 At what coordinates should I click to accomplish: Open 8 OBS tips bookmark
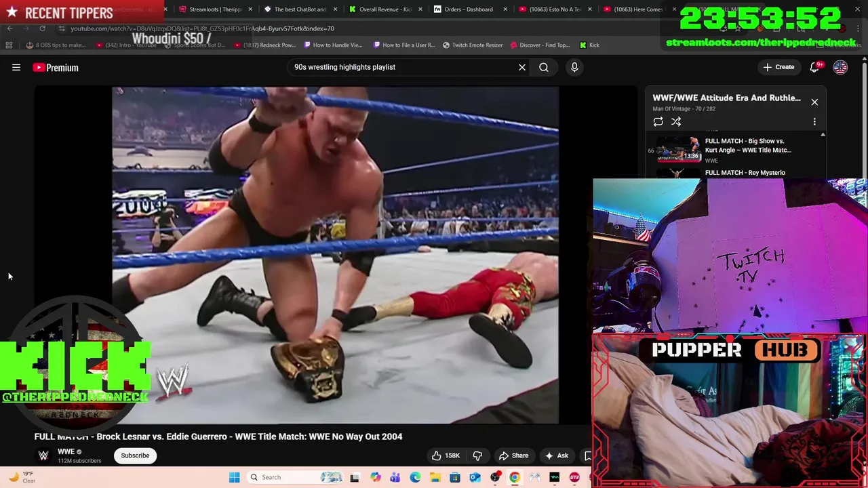(56, 45)
